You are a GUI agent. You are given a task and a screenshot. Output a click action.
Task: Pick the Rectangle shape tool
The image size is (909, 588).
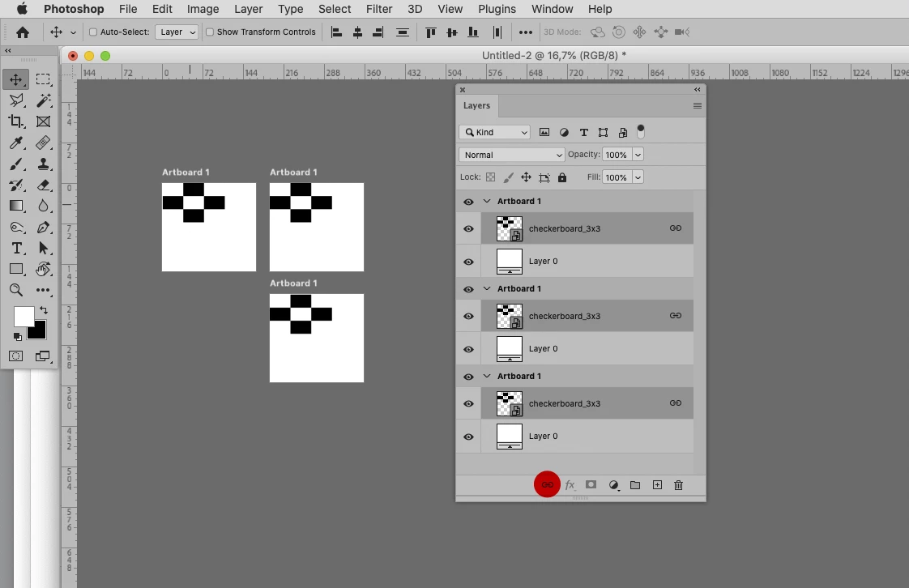[x=16, y=269]
